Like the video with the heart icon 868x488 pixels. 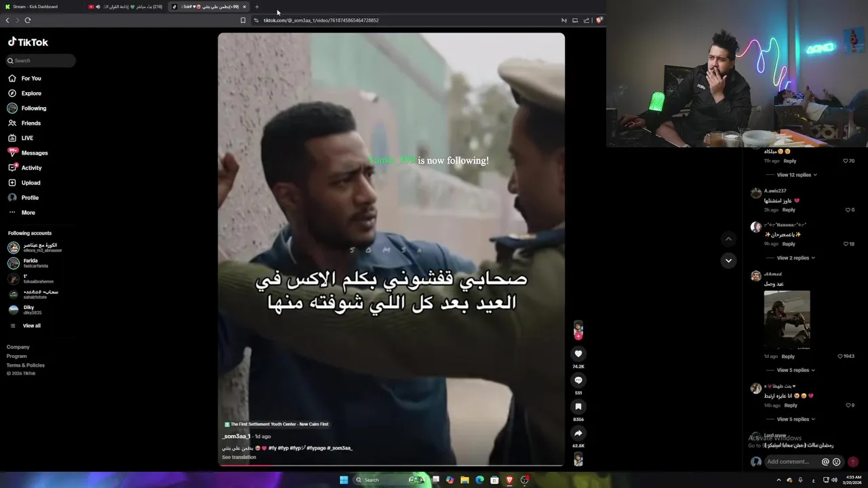[578, 354]
